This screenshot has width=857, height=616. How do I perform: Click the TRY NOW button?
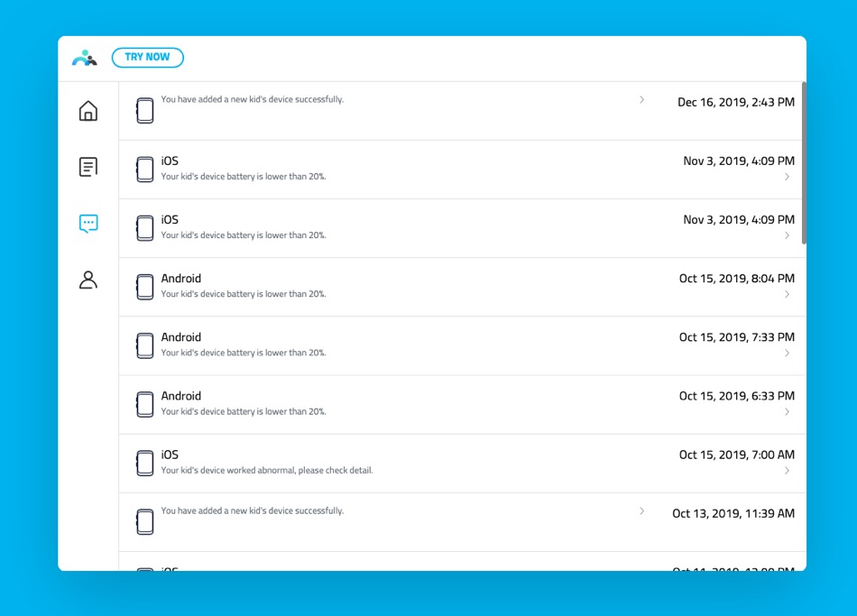[x=148, y=58]
